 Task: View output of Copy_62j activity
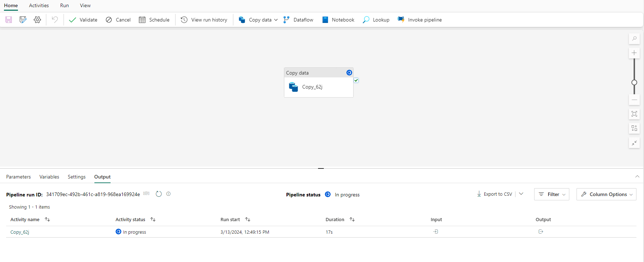click(x=541, y=232)
